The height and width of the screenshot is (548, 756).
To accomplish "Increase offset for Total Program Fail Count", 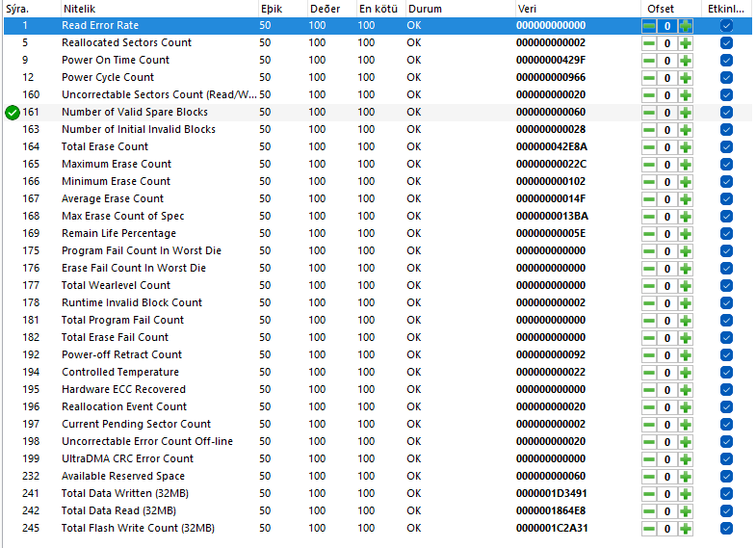I will tap(685, 321).
